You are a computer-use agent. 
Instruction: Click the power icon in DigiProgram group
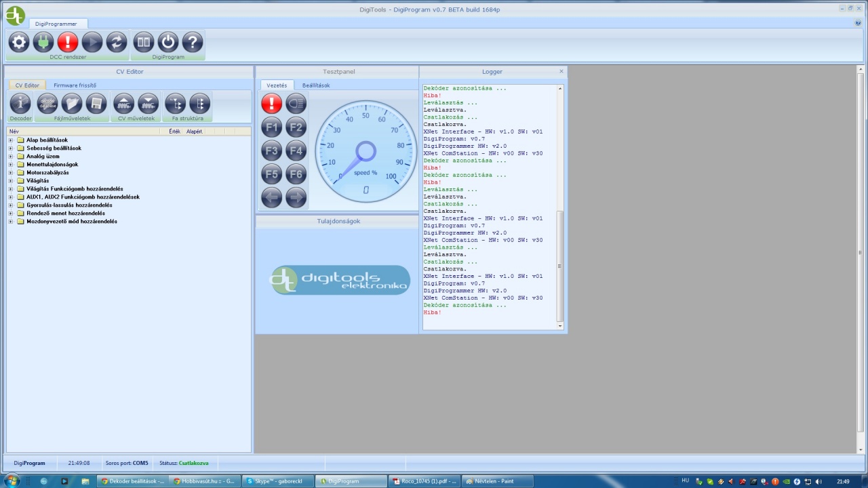(168, 42)
